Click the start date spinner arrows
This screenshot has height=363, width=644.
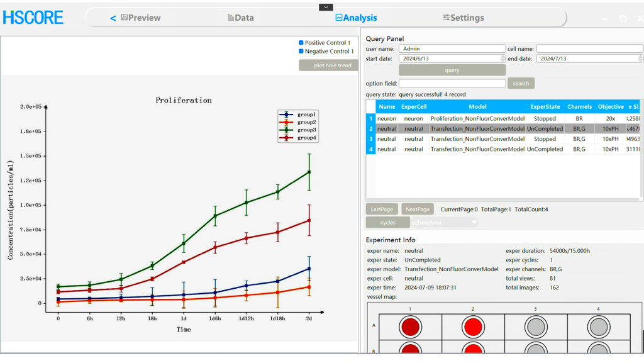502,59
